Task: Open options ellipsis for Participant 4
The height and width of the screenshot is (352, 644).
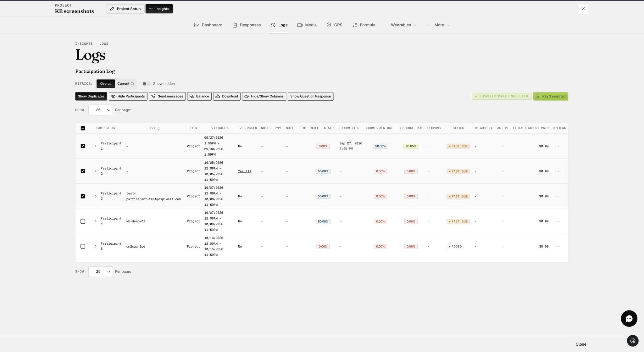Action: (x=557, y=221)
